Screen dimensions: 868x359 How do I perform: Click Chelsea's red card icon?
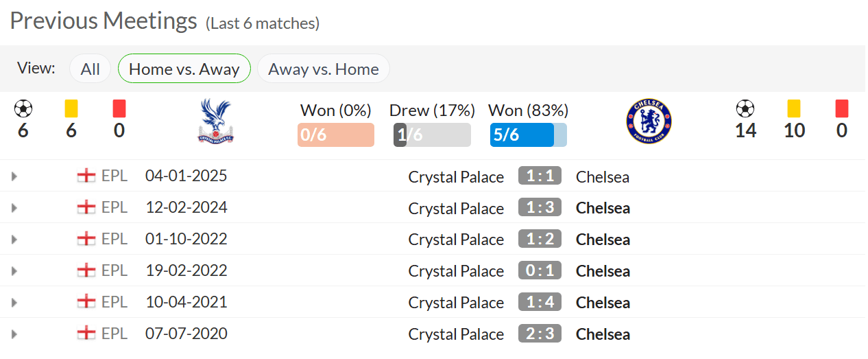[842, 108]
